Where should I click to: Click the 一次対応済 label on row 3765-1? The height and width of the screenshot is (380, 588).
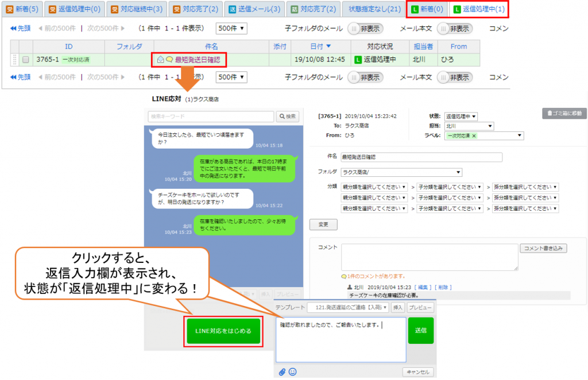coord(76,60)
